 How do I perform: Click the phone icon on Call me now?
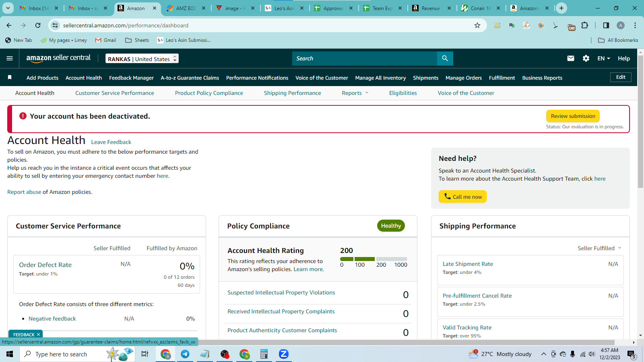(448, 196)
